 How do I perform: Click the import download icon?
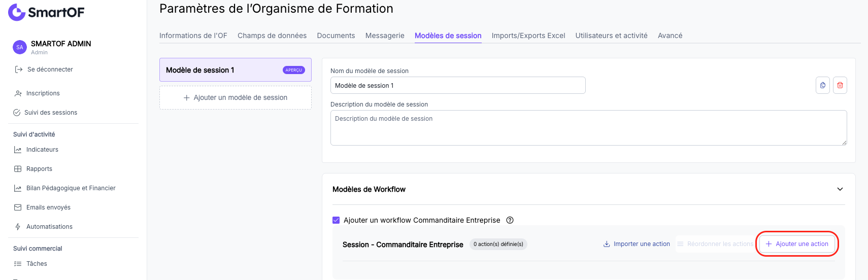[x=607, y=244]
